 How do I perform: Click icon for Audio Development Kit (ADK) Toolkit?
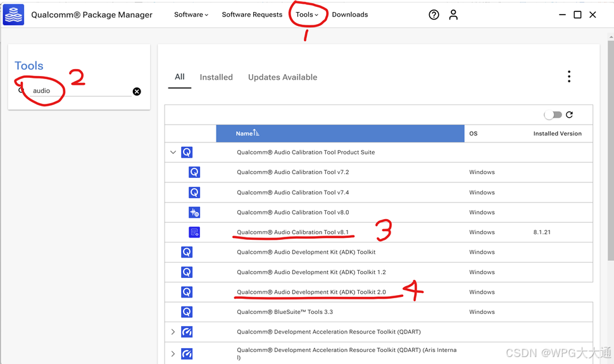(x=187, y=252)
